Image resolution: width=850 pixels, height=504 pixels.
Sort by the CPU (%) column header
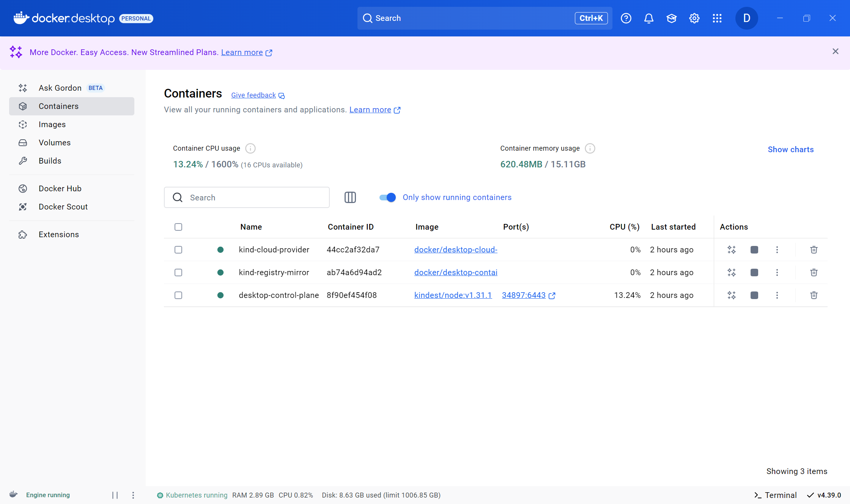point(625,227)
